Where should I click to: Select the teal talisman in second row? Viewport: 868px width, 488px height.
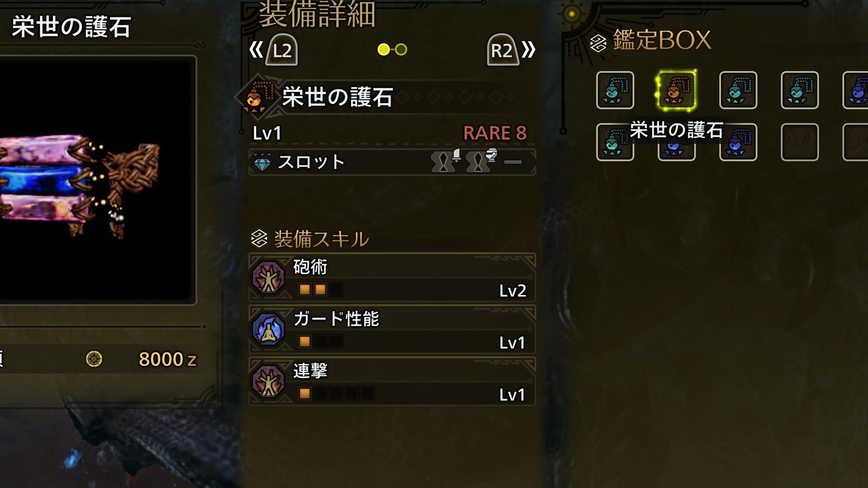pos(615,142)
